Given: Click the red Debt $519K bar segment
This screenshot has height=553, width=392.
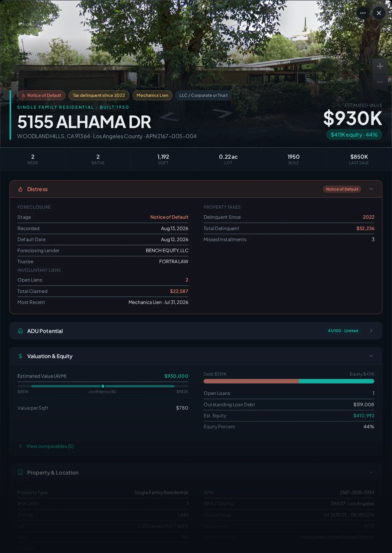Looking at the screenshot, I should [x=251, y=381].
